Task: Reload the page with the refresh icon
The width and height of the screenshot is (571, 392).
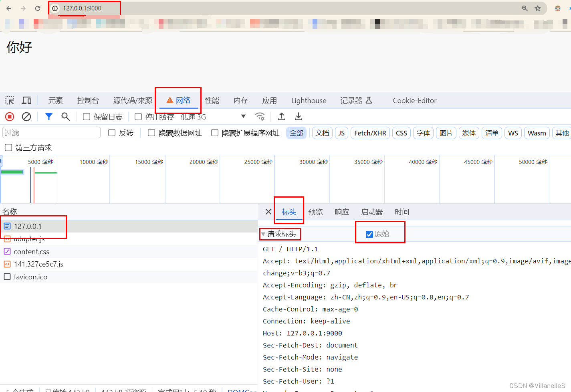Action: click(38, 8)
